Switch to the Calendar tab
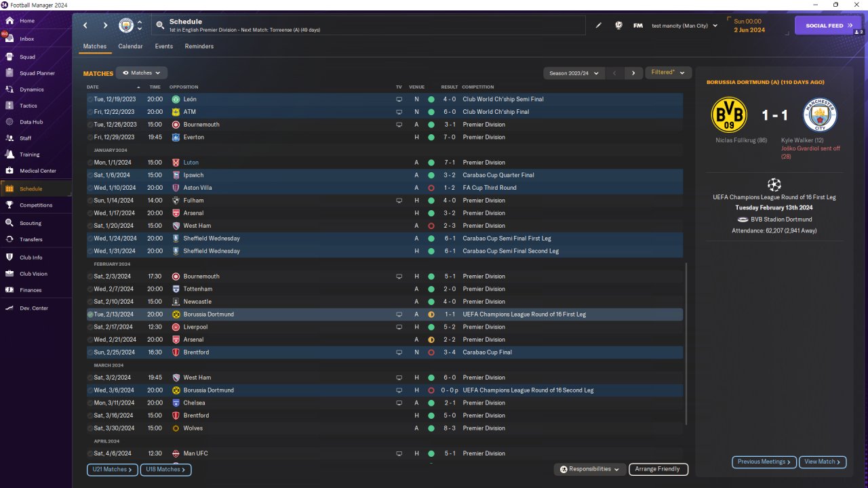868x488 pixels. [x=130, y=47]
